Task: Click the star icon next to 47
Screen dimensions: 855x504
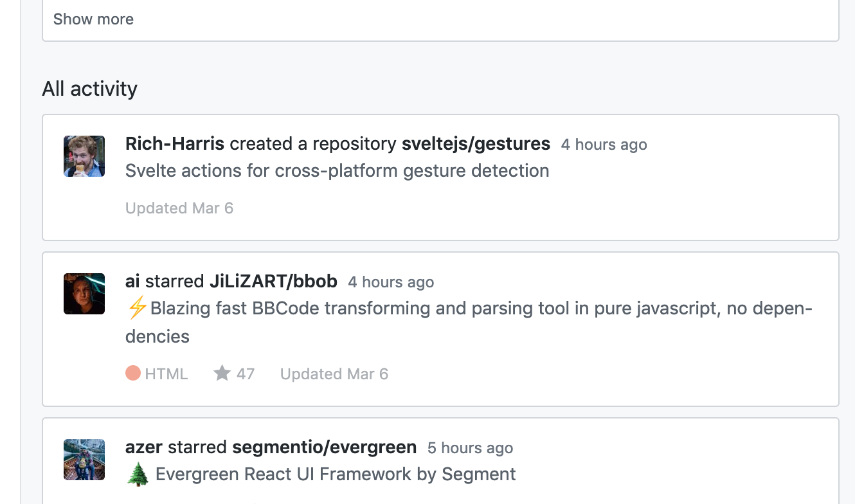Action: coord(222,373)
